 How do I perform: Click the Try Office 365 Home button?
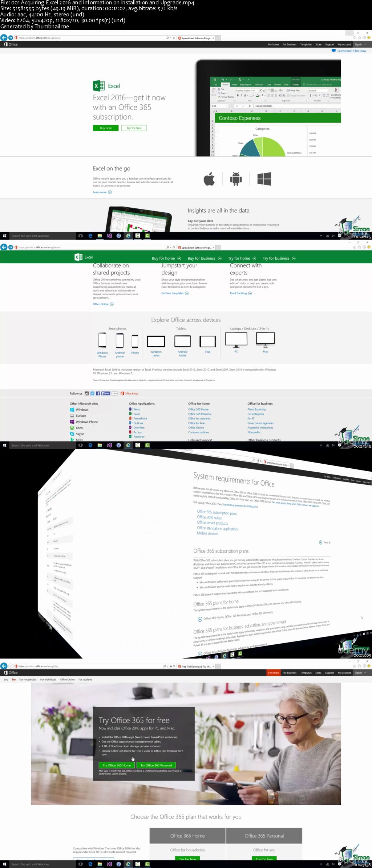[117, 765]
